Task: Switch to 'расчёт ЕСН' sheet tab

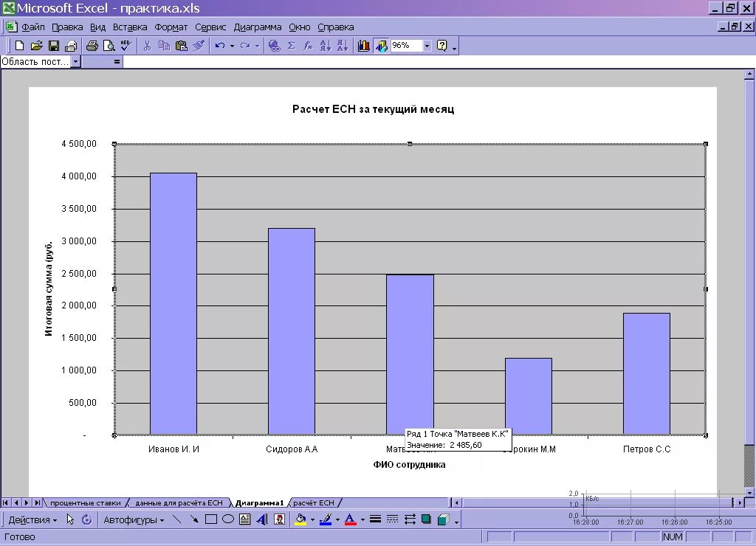Action: [x=313, y=502]
